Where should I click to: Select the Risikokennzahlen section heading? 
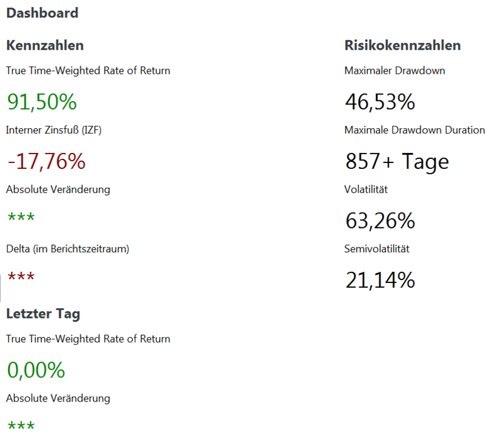[402, 45]
